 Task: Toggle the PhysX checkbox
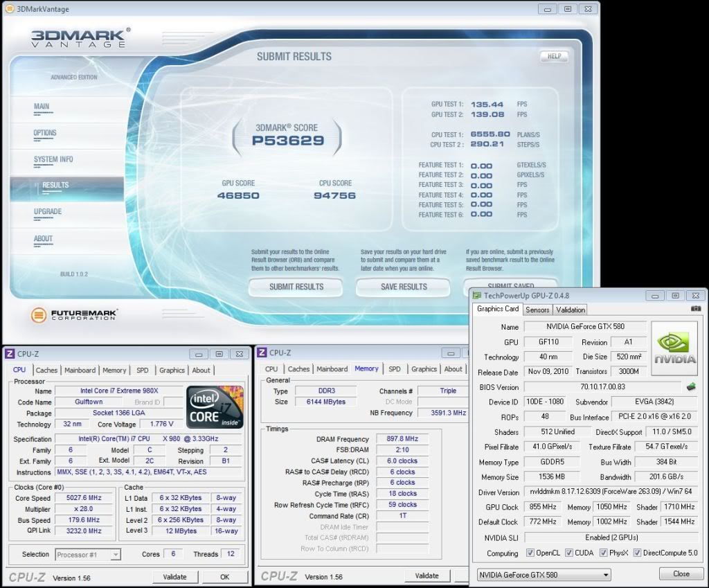604,553
